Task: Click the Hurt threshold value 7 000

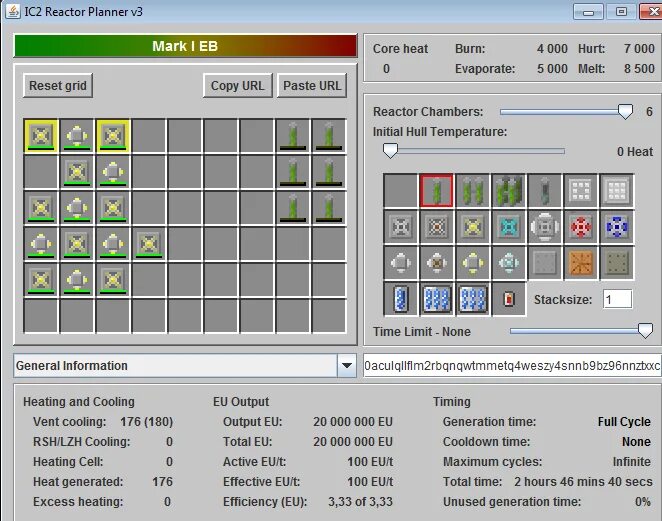Action: click(x=639, y=49)
